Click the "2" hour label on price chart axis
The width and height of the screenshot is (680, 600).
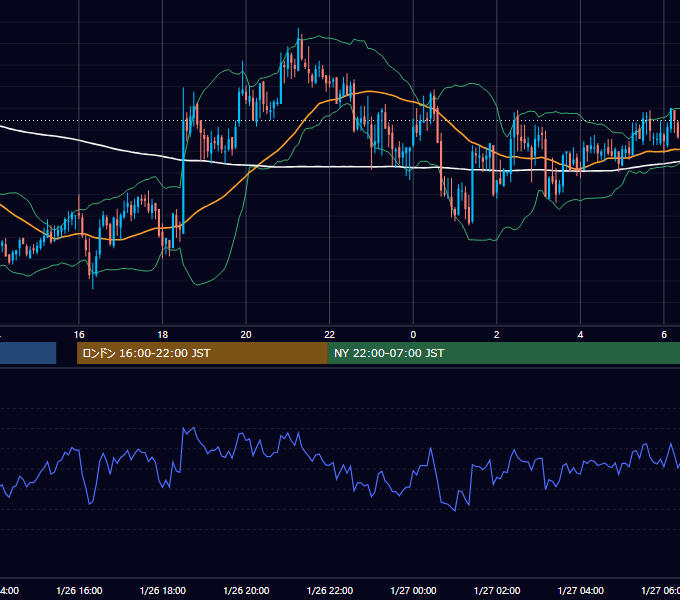497,335
